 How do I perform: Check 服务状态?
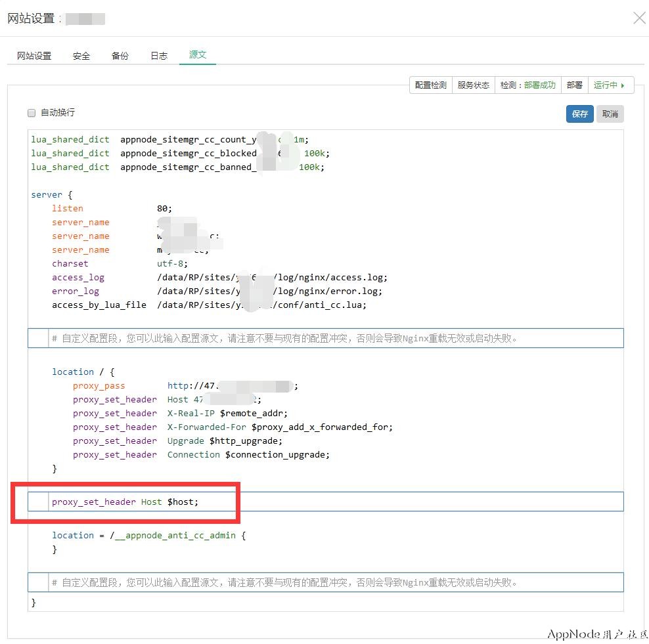[x=474, y=85]
